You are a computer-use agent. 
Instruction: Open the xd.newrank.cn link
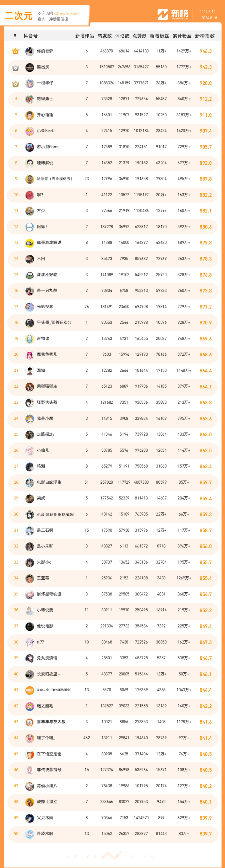coord(66,14)
